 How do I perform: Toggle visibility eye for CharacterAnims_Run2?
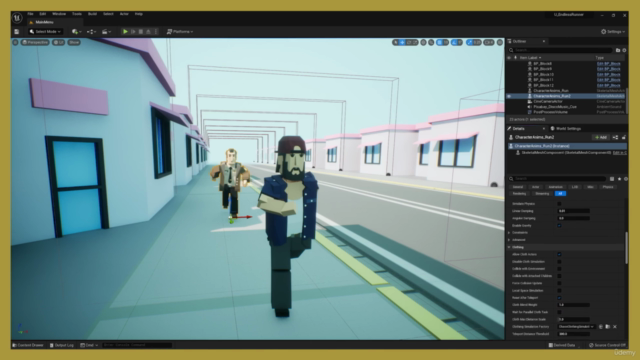[509, 96]
